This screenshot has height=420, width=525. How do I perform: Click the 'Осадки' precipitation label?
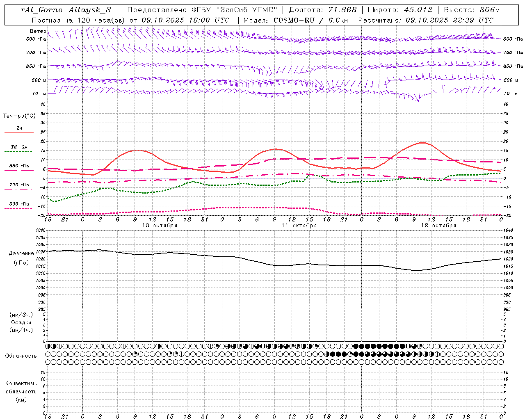21,322
